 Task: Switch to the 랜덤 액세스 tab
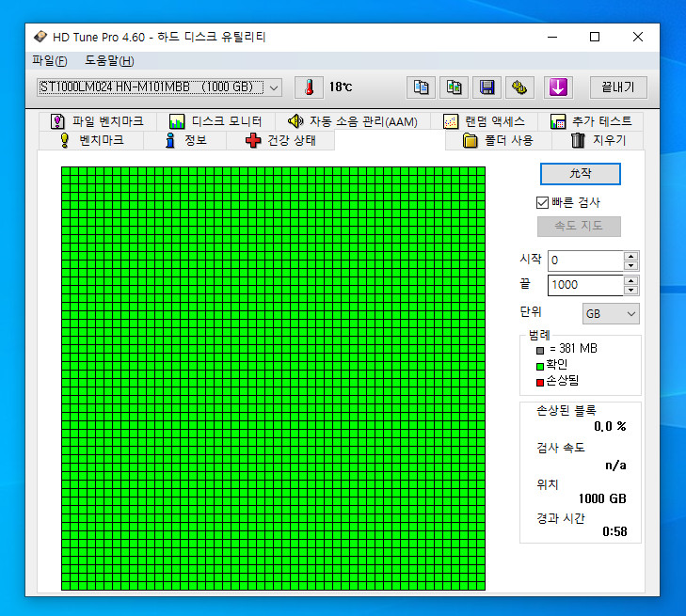(x=484, y=121)
